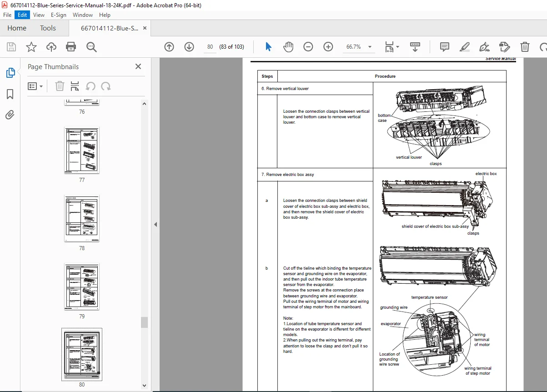Print the document with printer icon

tap(71, 46)
